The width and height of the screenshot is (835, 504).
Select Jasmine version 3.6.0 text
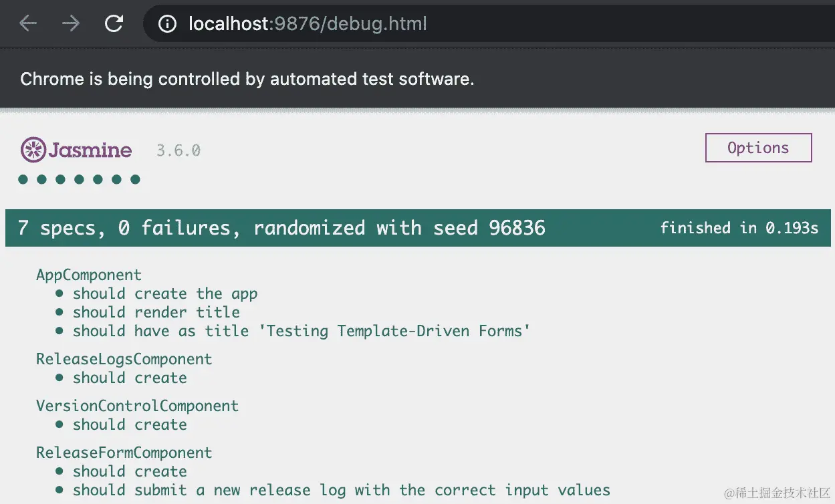178,150
